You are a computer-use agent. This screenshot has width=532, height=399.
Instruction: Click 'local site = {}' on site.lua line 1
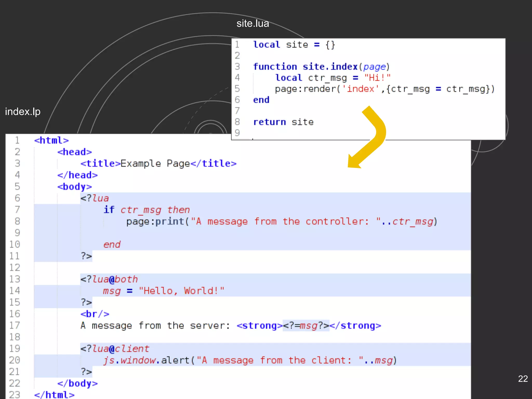(x=294, y=45)
